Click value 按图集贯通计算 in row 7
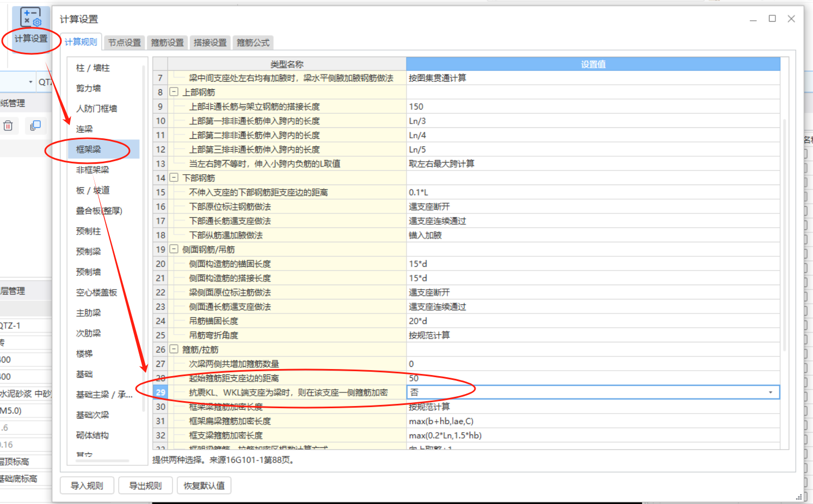 point(593,78)
